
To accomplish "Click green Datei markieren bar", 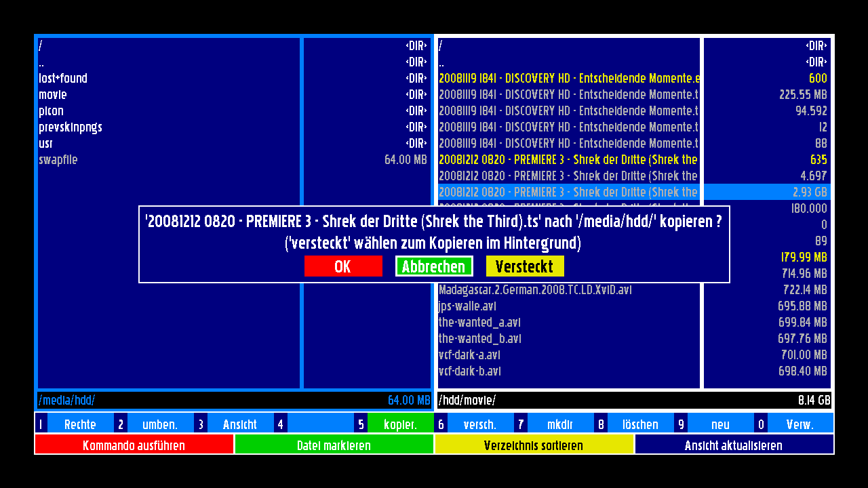I will pyautogui.click(x=334, y=445).
